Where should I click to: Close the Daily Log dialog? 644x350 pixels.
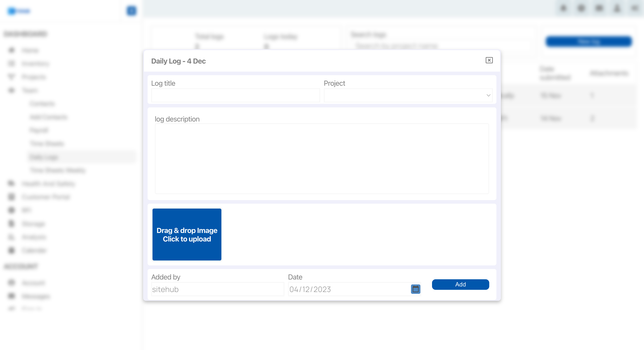point(489,60)
